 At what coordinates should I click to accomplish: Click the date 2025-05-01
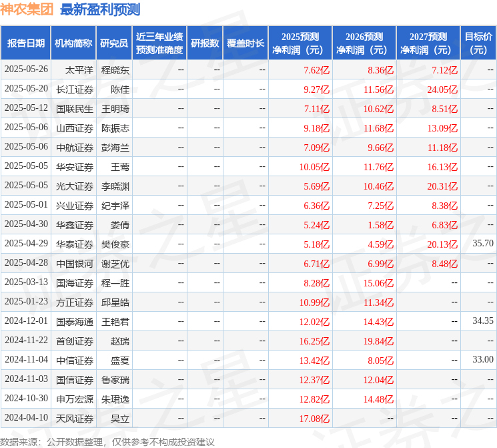pyautogui.click(x=26, y=205)
